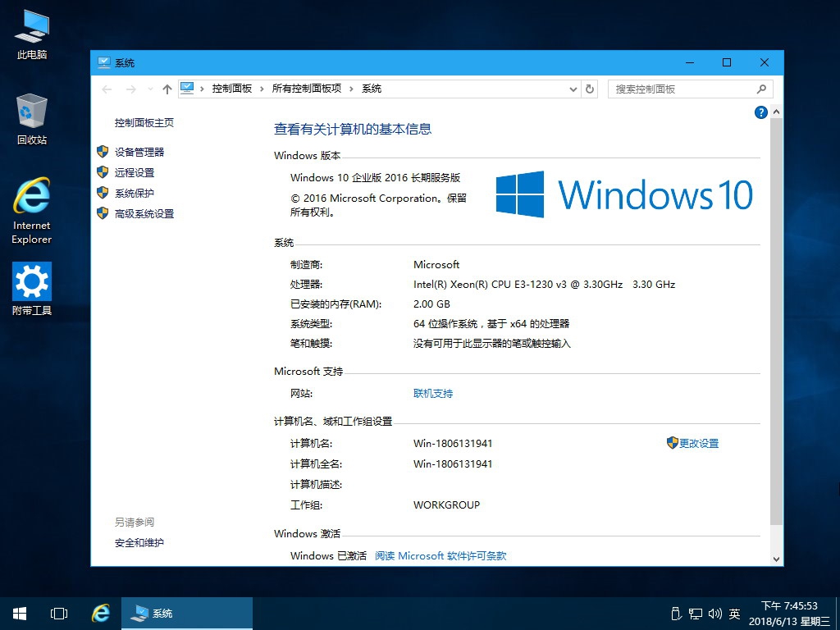This screenshot has width=840, height=630.
Task: Click the computer icon in address bar
Action: pyautogui.click(x=187, y=89)
